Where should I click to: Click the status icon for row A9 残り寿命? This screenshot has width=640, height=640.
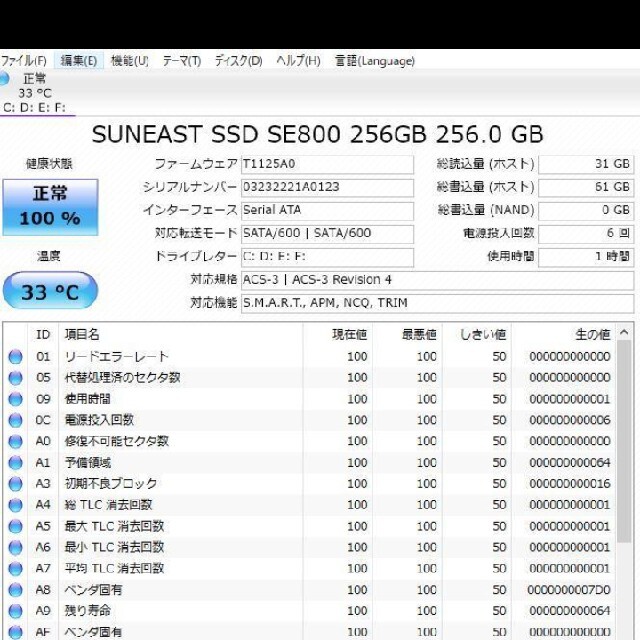coord(16,611)
